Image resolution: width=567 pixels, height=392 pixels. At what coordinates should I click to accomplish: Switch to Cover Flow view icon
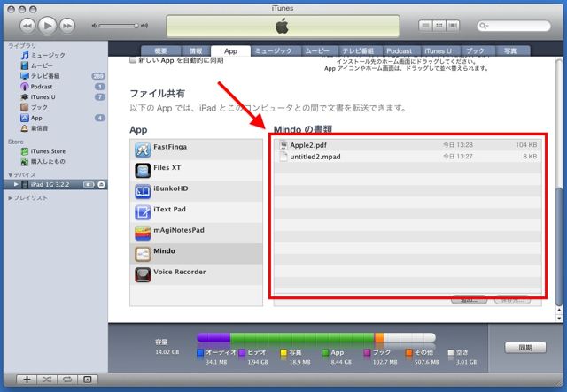pos(453,26)
